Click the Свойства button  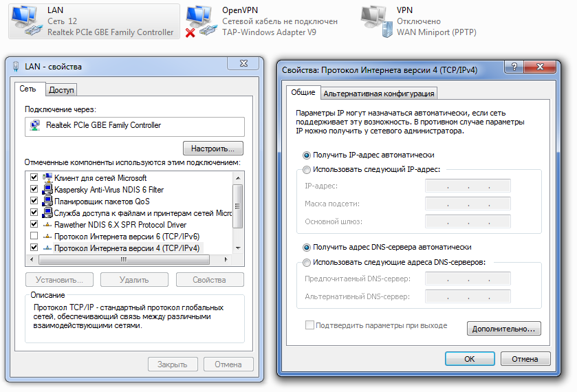(209, 280)
